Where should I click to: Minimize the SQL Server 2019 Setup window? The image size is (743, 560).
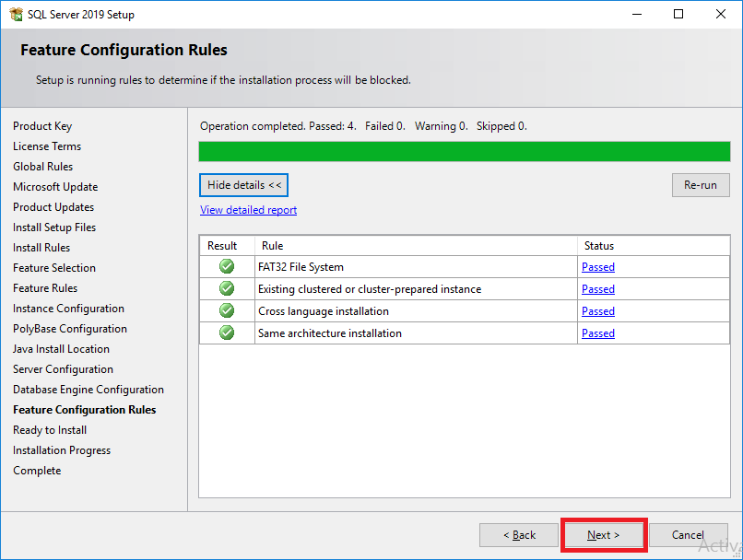click(637, 14)
